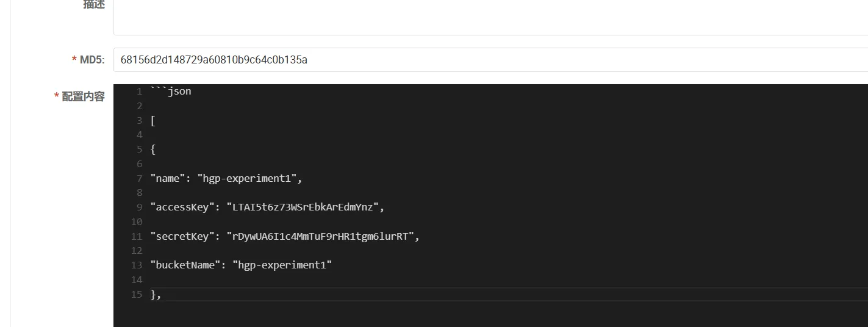Click the opening square bracket on line 3
This screenshot has height=327, width=868.
pyautogui.click(x=153, y=120)
